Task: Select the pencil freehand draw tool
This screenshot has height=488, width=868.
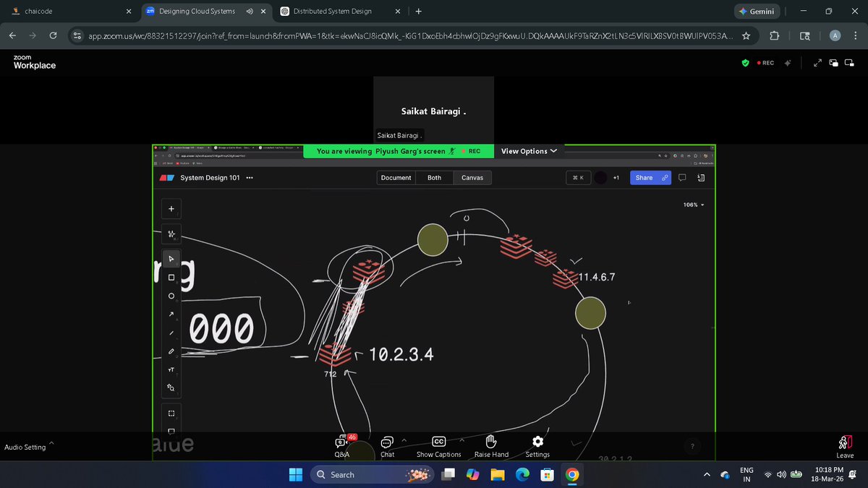Action: click(171, 351)
